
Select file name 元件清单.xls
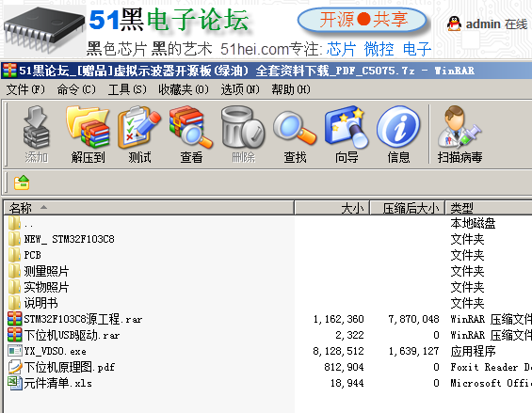point(57,383)
